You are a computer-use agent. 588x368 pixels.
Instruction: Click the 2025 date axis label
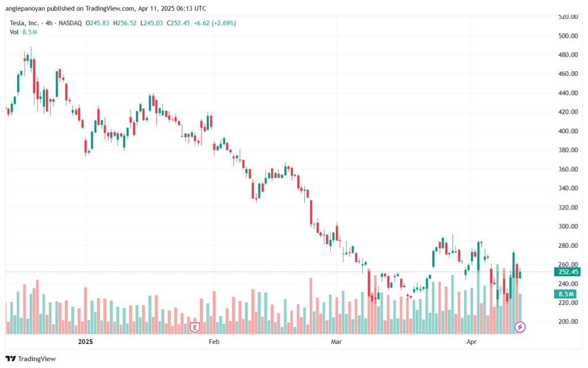[85, 342]
